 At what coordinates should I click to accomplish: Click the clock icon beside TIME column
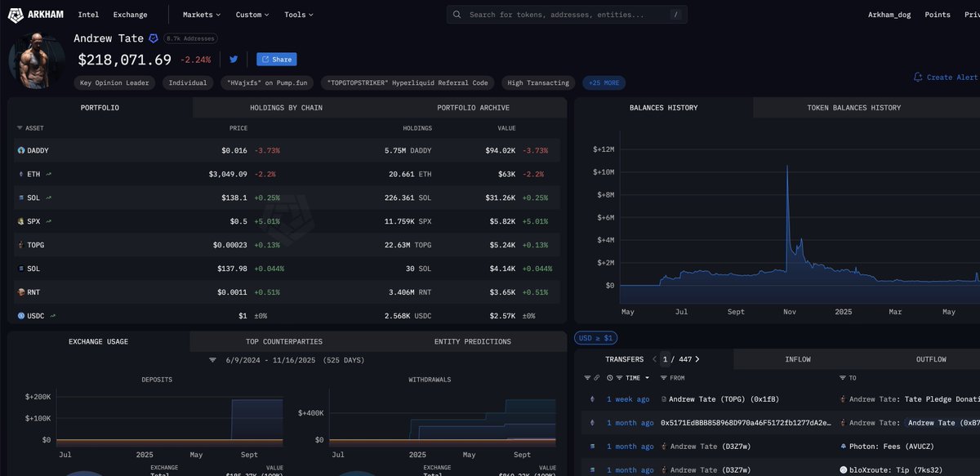tap(611, 378)
